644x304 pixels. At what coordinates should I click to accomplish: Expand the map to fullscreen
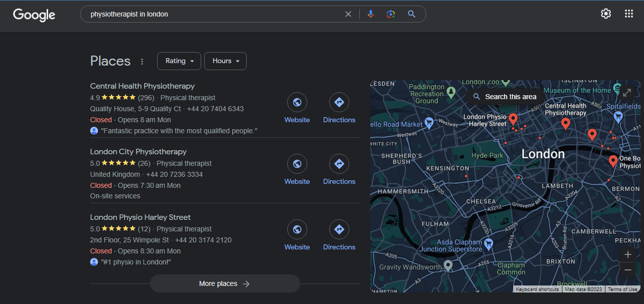627,93
